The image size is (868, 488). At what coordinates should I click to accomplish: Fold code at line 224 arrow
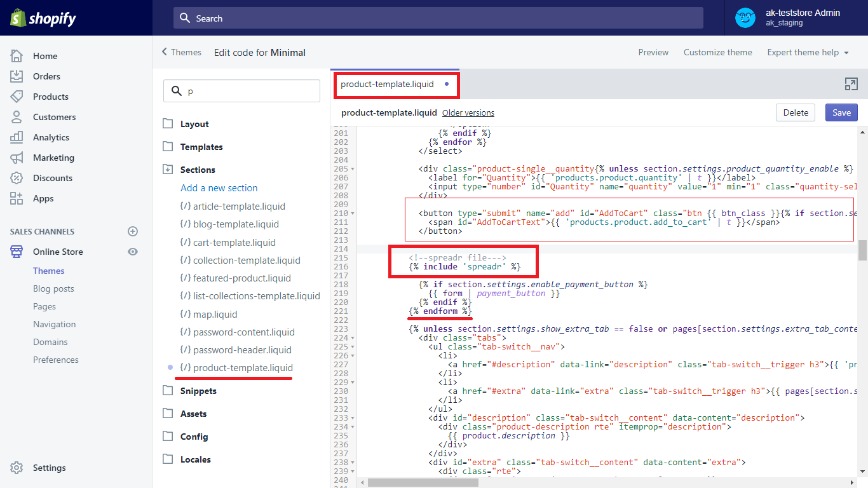click(353, 338)
